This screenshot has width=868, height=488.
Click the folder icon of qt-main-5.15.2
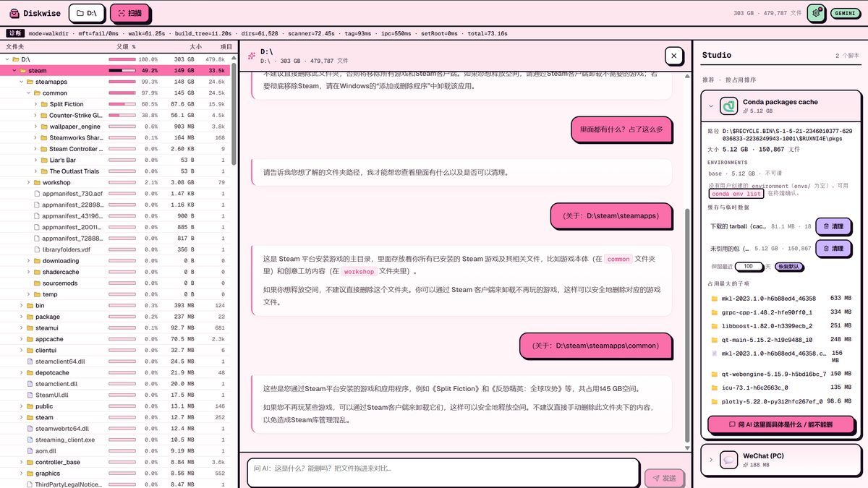[715, 340]
